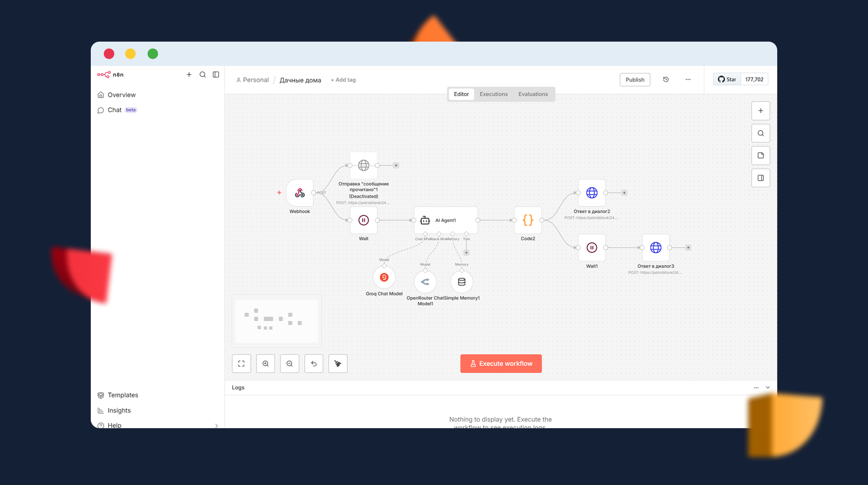
Task: Open the Code2 node
Action: (528, 220)
